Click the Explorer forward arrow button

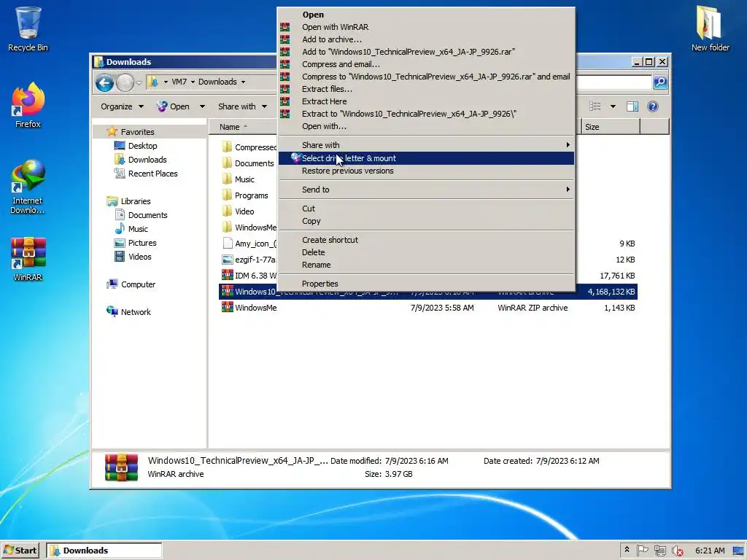pyautogui.click(x=125, y=83)
